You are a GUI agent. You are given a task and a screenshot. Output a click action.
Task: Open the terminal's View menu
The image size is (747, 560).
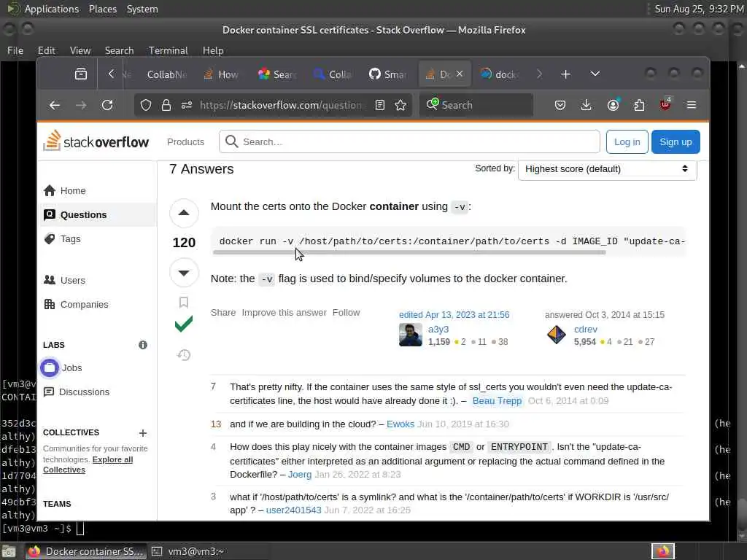80,50
